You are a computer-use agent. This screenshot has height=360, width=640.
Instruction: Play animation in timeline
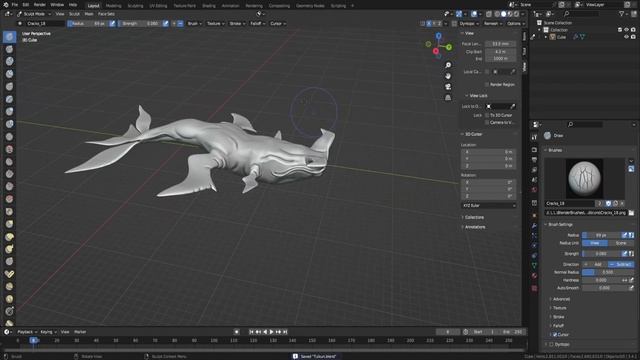(x=271, y=332)
